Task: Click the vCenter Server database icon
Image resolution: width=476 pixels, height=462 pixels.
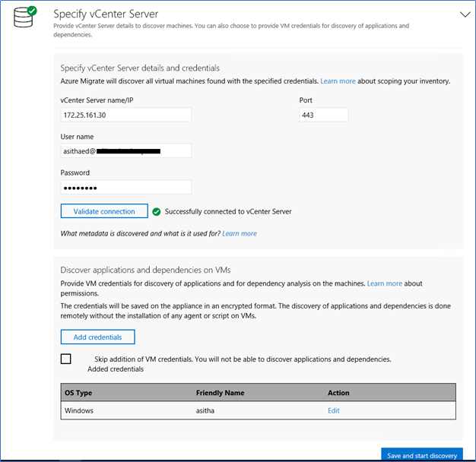Action: tap(24, 17)
